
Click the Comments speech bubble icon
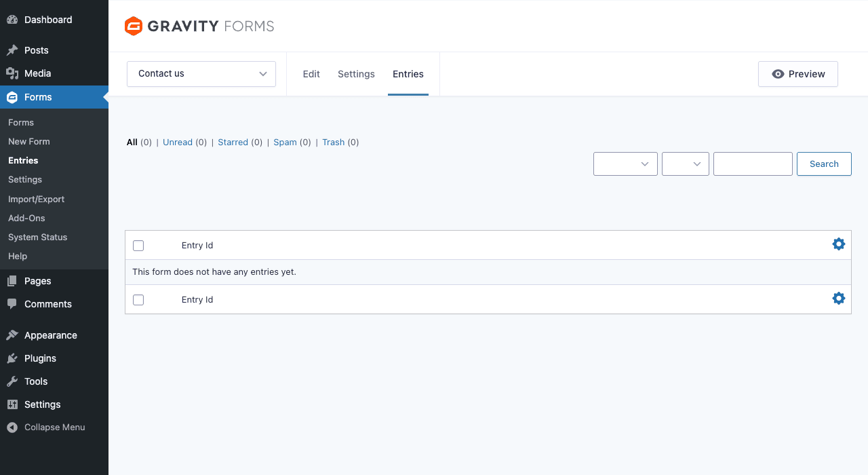pos(12,304)
